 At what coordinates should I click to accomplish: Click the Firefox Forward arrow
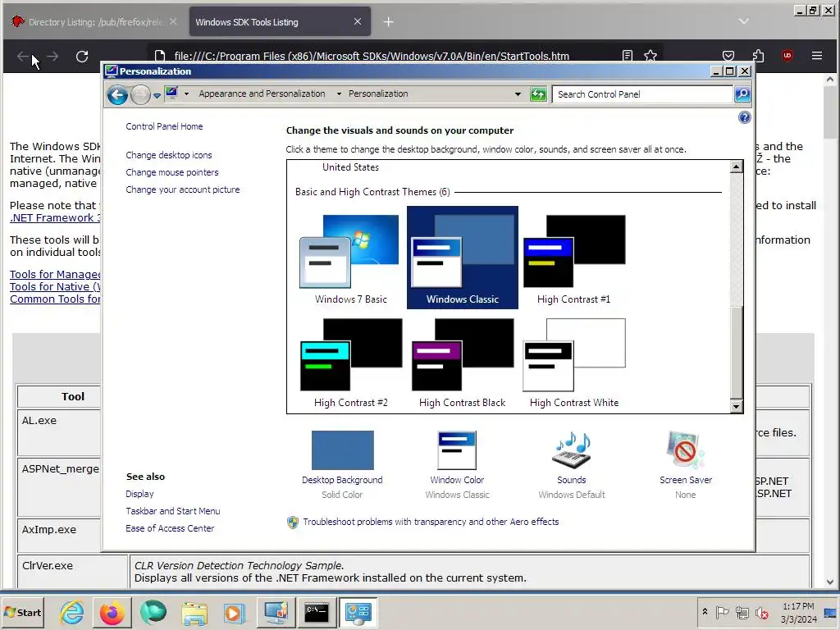click(x=52, y=57)
